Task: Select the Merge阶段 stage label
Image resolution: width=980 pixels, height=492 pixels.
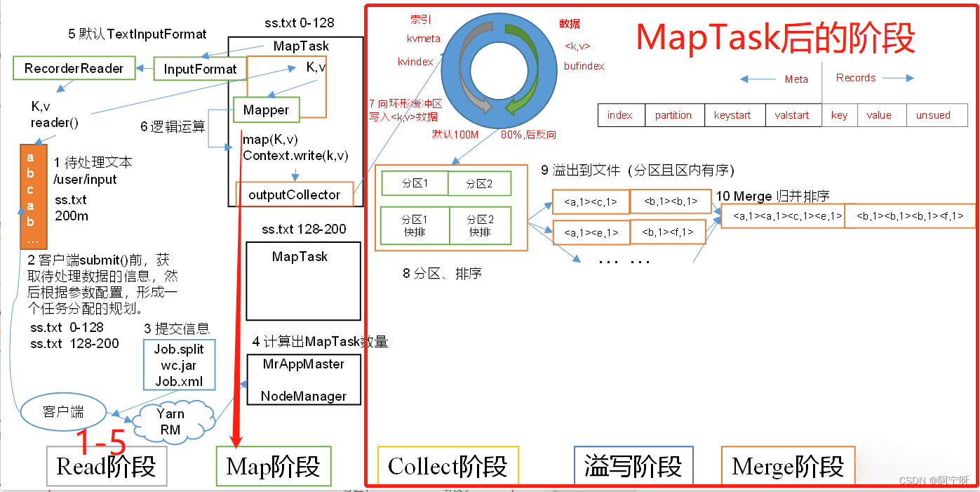Action: tap(788, 465)
